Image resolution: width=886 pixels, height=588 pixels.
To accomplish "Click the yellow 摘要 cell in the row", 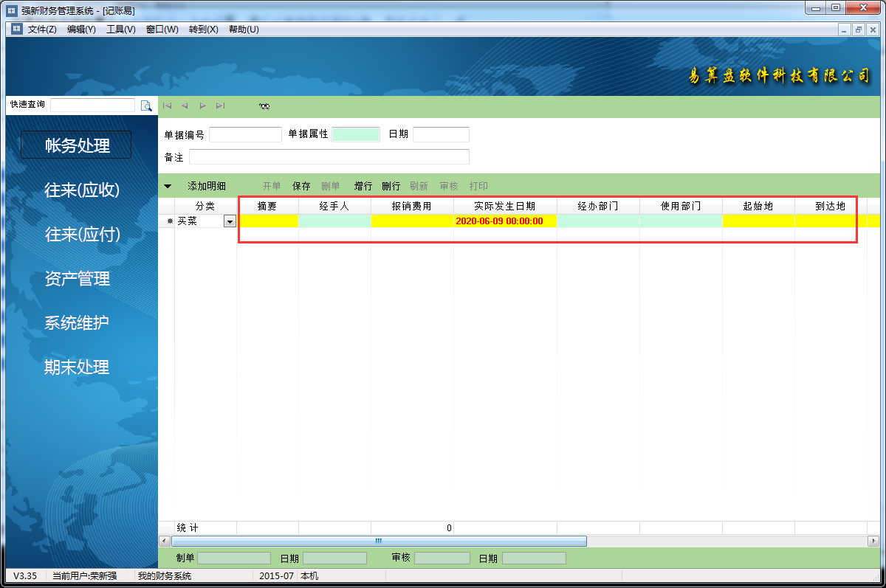I will click(x=267, y=221).
